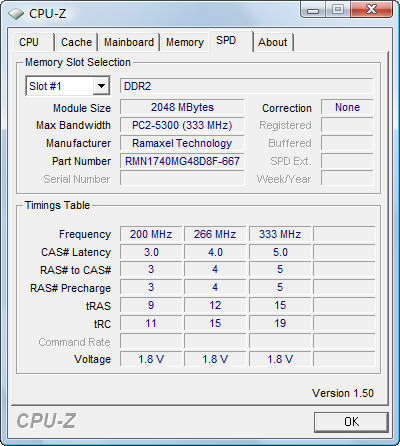This screenshot has width=400, height=446.
Task: Click tRAS value 12
Action: 215,305
